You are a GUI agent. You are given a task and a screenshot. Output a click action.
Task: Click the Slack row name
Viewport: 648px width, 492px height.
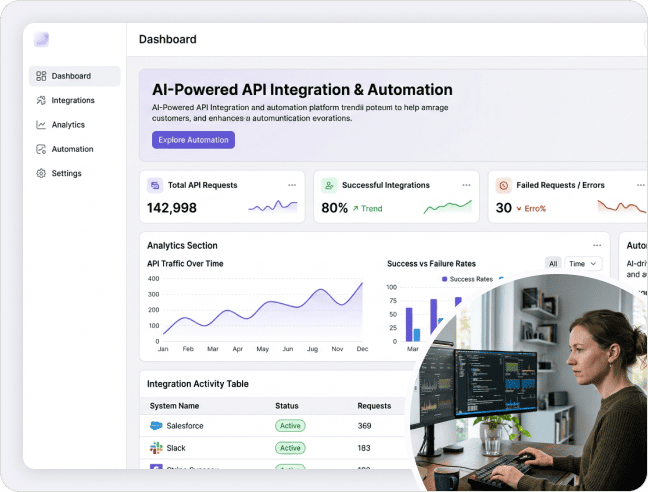[176, 448]
